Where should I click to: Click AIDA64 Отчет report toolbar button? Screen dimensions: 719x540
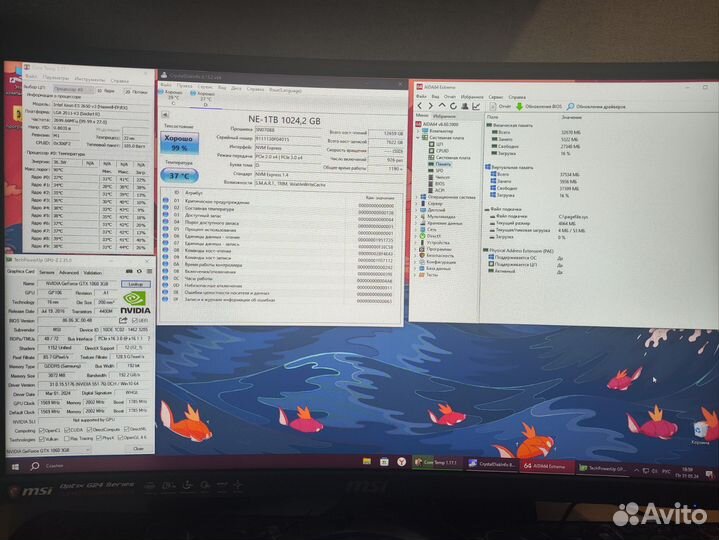[x=500, y=106]
